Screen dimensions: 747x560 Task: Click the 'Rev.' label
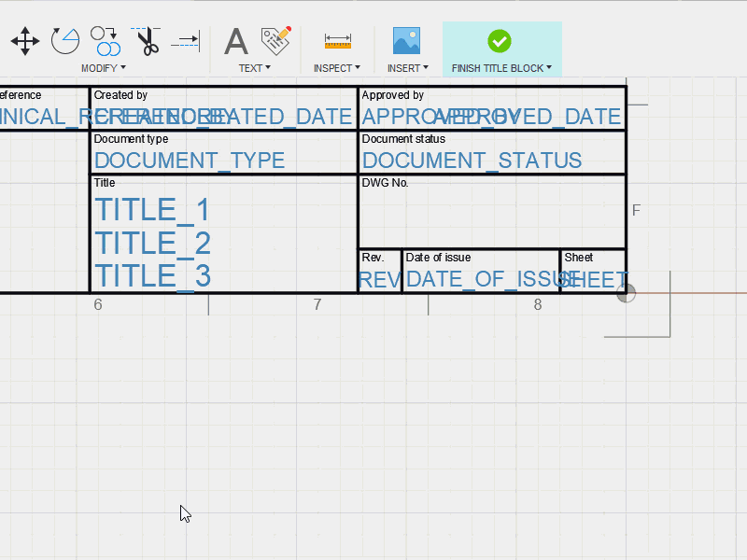(x=373, y=258)
